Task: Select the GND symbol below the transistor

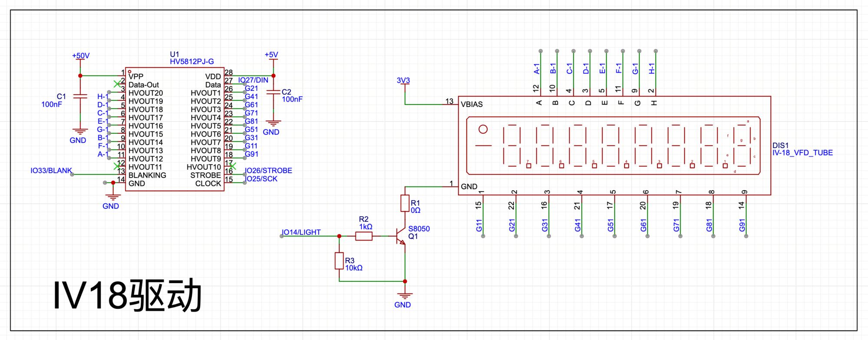Action: [404, 296]
